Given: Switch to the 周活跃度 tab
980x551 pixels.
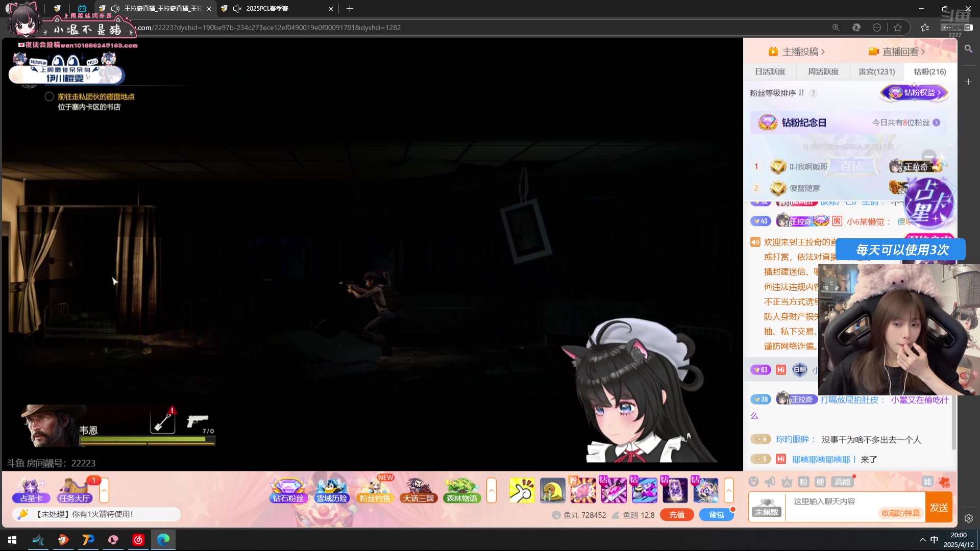Looking at the screenshot, I should 823,72.
